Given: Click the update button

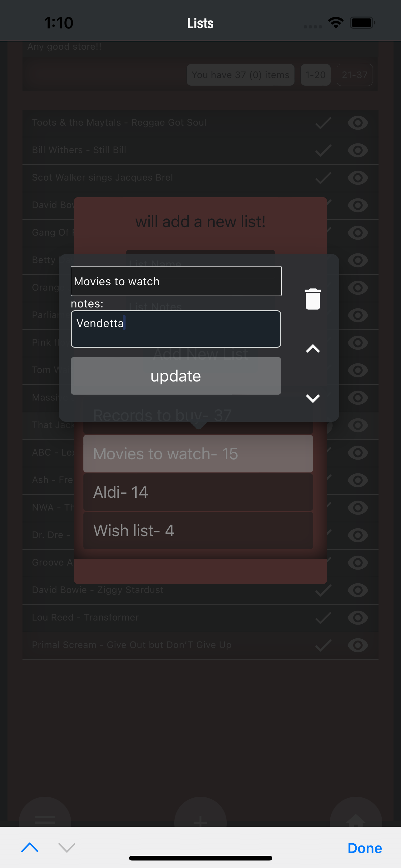Looking at the screenshot, I should coord(176,376).
